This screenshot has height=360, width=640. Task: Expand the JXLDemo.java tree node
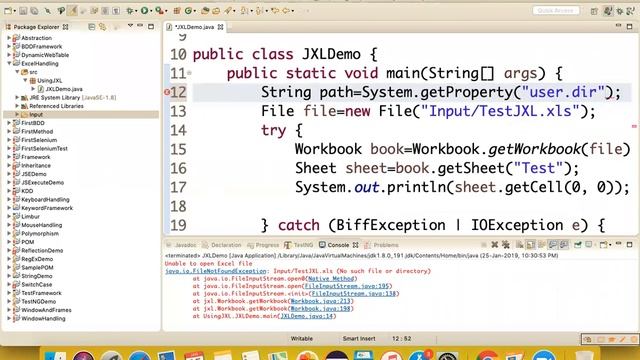[33, 89]
